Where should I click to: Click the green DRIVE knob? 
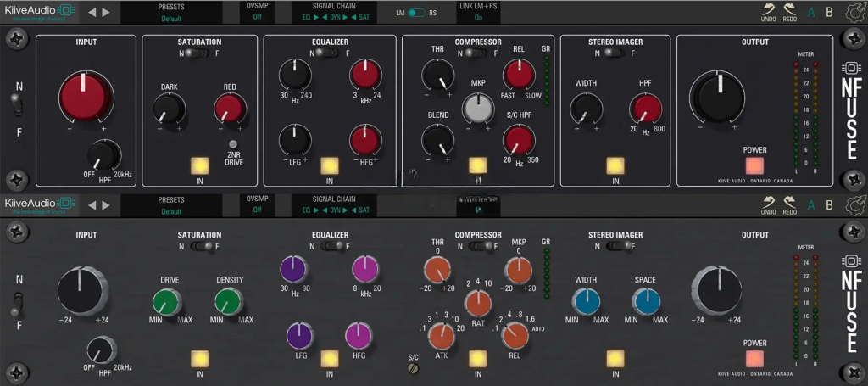[167, 302]
